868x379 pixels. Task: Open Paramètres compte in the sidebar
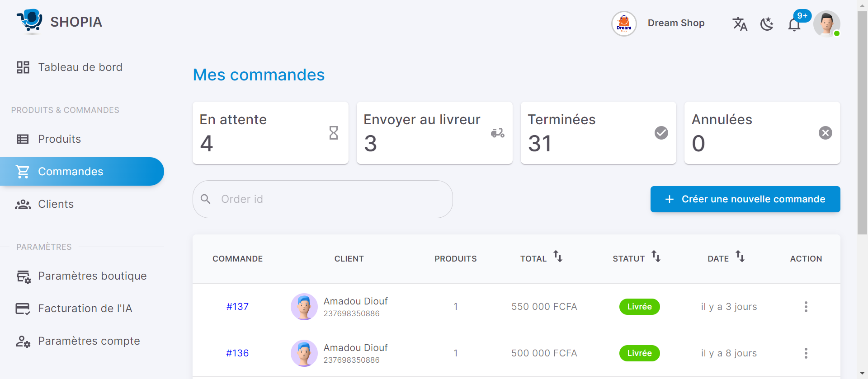[89, 341]
